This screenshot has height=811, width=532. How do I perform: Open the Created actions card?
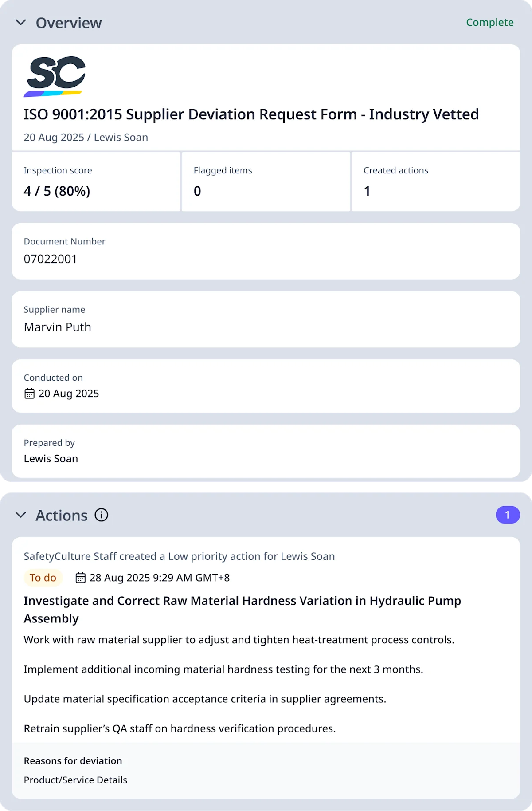435,181
